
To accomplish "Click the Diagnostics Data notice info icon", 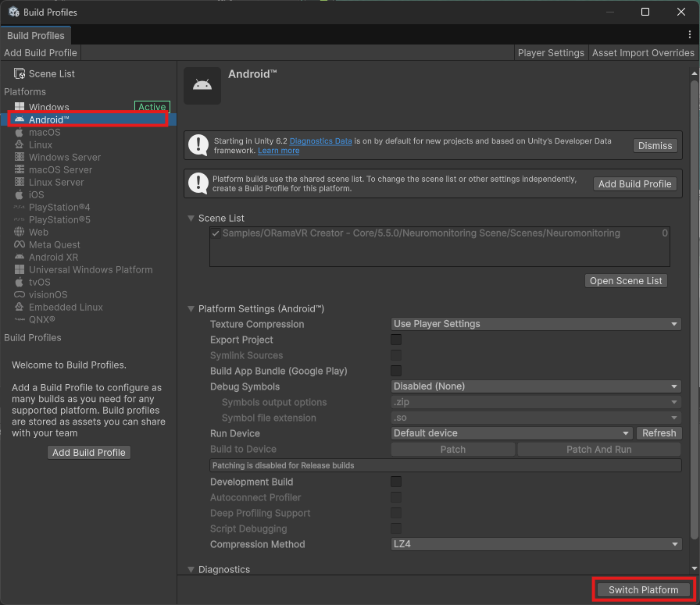I will (x=198, y=145).
